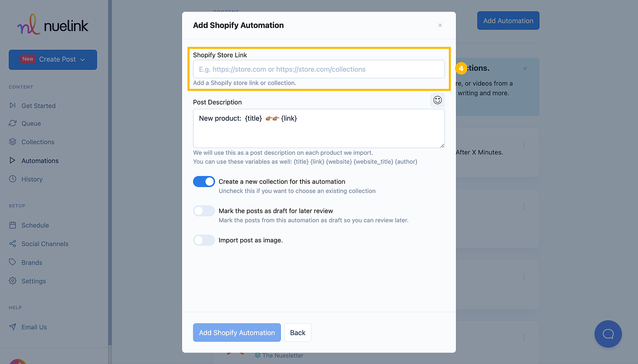Image resolution: width=638 pixels, height=364 pixels.
Task: Click inside the Post Description textarea
Action: click(x=319, y=128)
